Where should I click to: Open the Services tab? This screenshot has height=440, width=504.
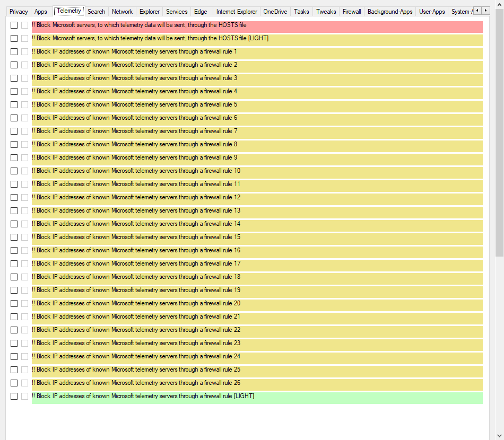point(177,12)
